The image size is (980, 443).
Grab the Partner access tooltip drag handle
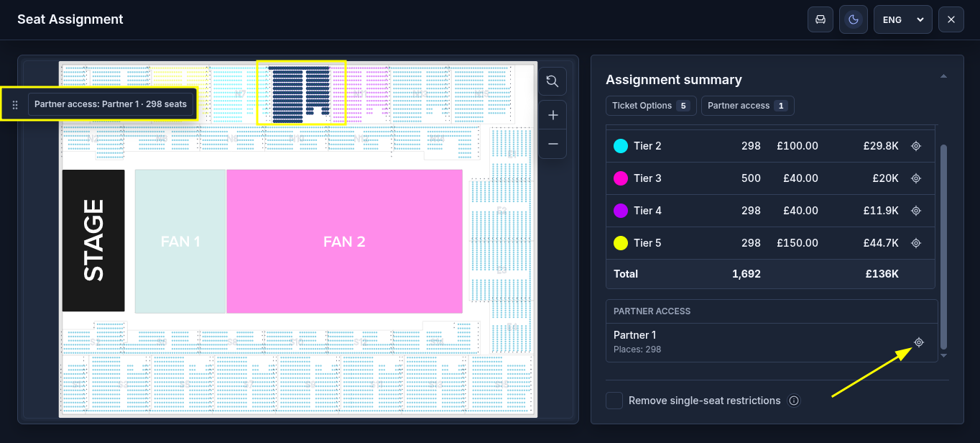tap(15, 105)
